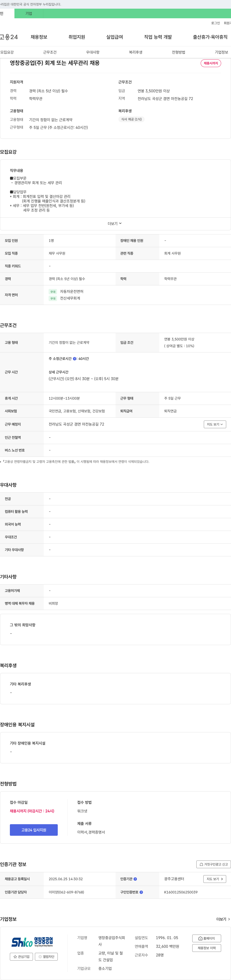231x980 pixels.
Task: Click the 12시00분~13시00분 break time value
Action: 64,398
